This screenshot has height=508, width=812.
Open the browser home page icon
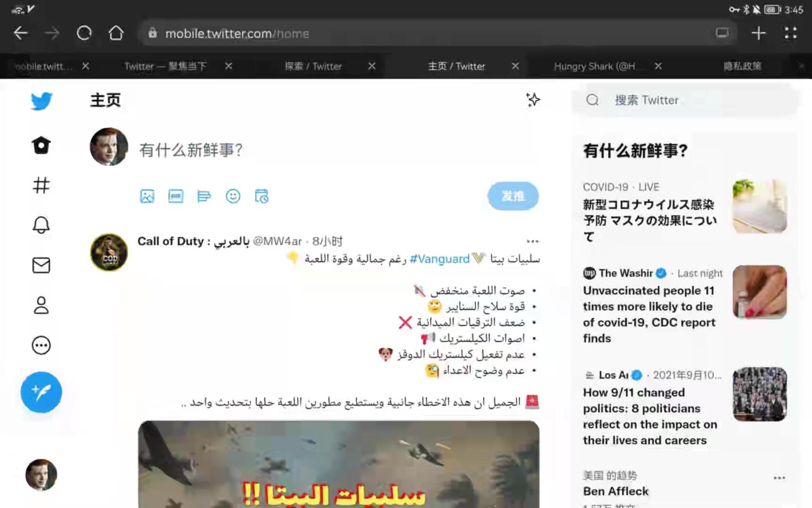pyautogui.click(x=116, y=33)
